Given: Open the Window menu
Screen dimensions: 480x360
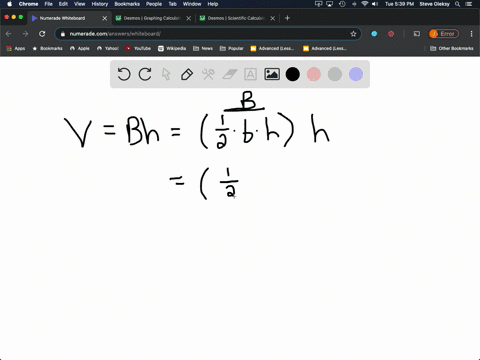Looking at the screenshot, I should point(192,4).
